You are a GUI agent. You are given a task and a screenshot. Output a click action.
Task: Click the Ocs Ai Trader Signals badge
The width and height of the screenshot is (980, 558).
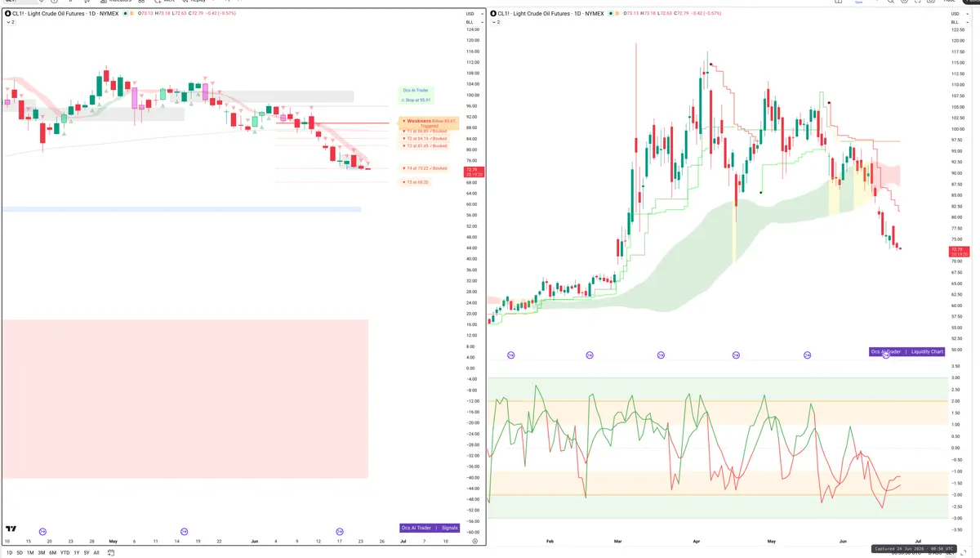click(430, 528)
